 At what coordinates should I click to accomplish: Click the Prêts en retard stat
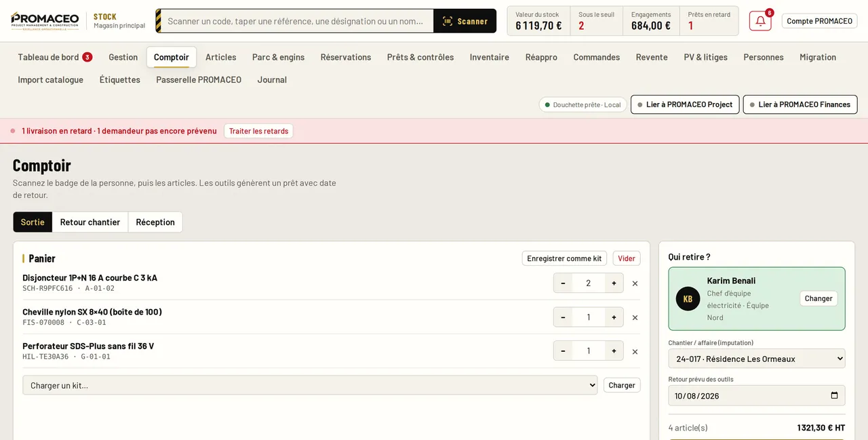[709, 21]
